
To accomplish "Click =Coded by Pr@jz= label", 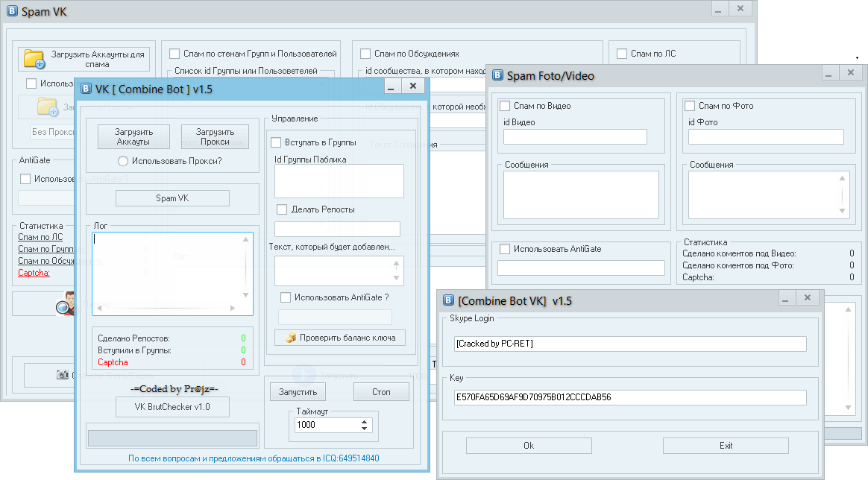I will (174, 389).
